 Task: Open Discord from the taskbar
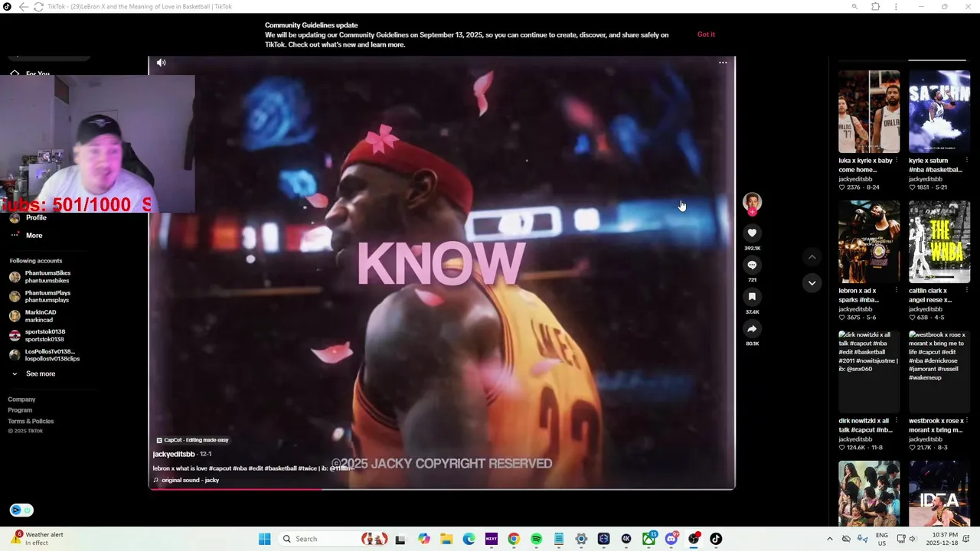[x=671, y=539]
